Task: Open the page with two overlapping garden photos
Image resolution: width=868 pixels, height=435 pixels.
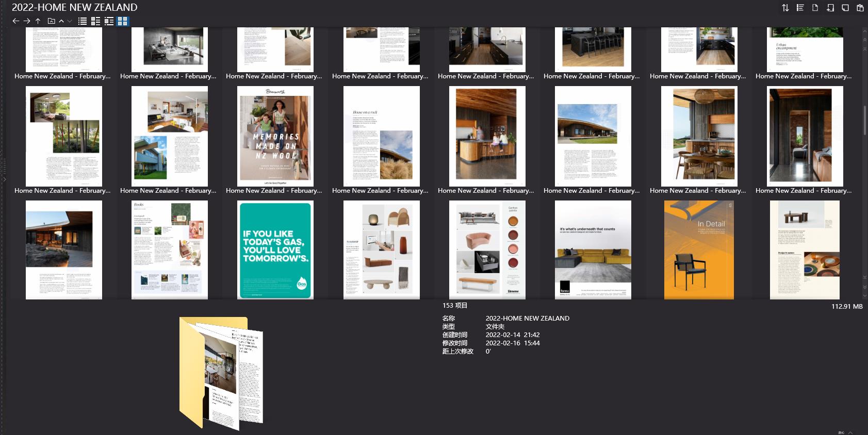Action: 64,136
